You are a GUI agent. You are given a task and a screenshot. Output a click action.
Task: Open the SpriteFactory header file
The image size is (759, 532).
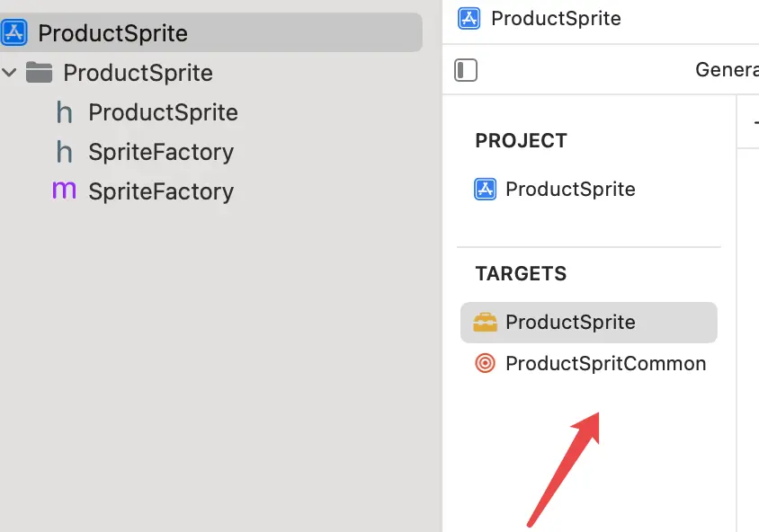coord(161,152)
